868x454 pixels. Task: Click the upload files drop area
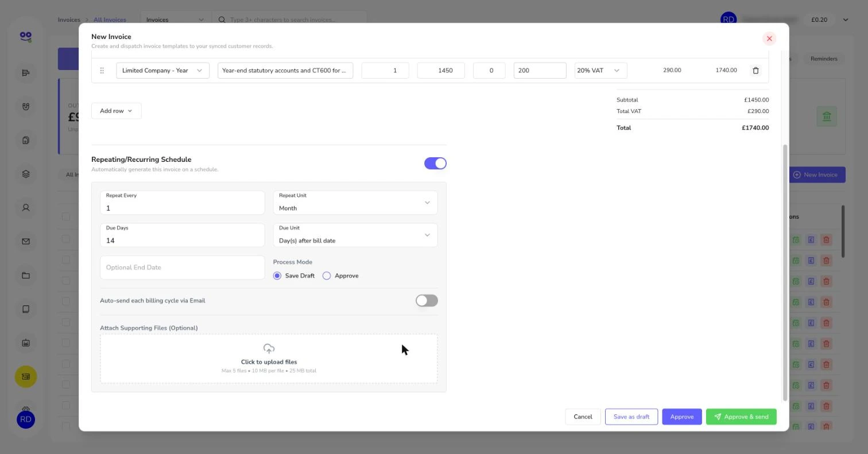[269, 359]
